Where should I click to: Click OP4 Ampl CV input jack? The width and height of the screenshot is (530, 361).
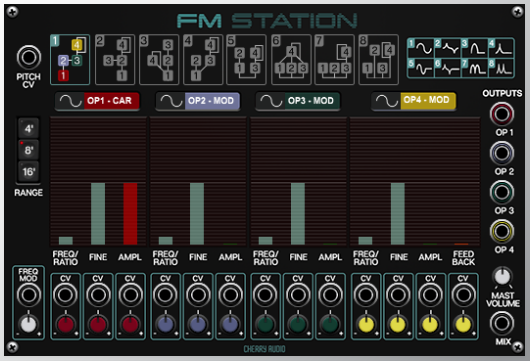431,295
